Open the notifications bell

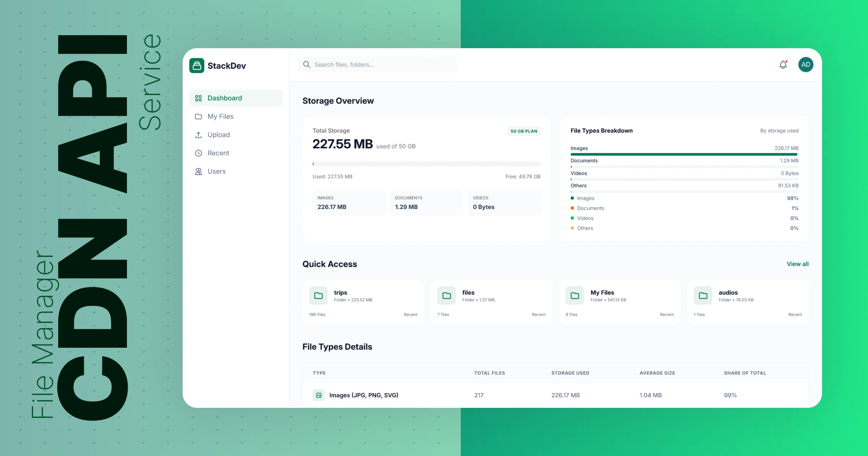pyautogui.click(x=783, y=65)
